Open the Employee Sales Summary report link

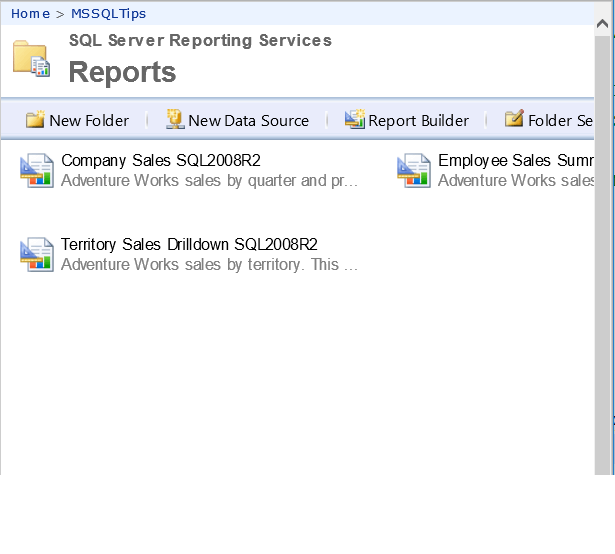(515, 160)
